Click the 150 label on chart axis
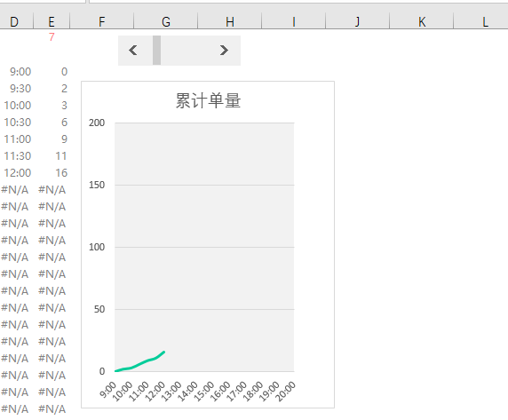This screenshot has width=508, height=420. coord(97,185)
